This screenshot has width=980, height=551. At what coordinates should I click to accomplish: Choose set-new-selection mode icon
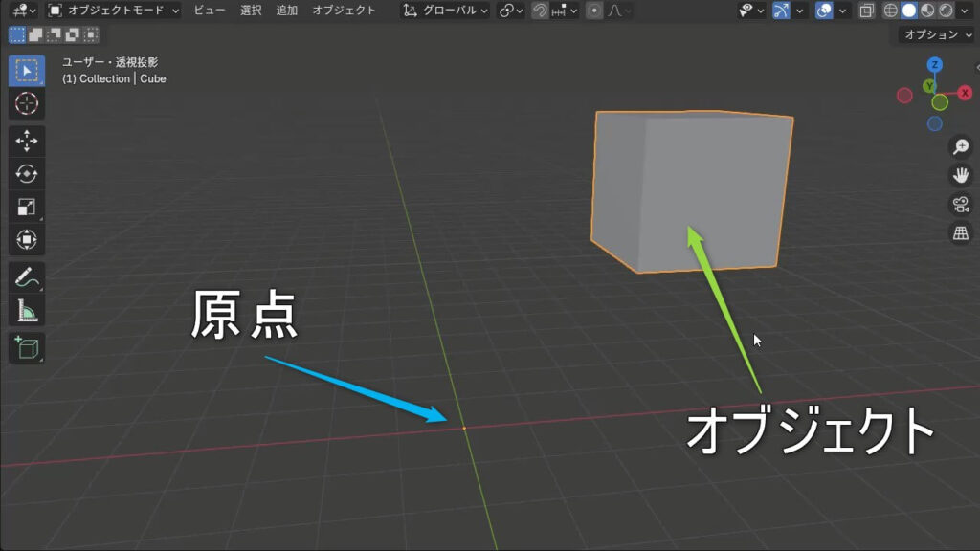pyautogui.click(x=17, y=35)
